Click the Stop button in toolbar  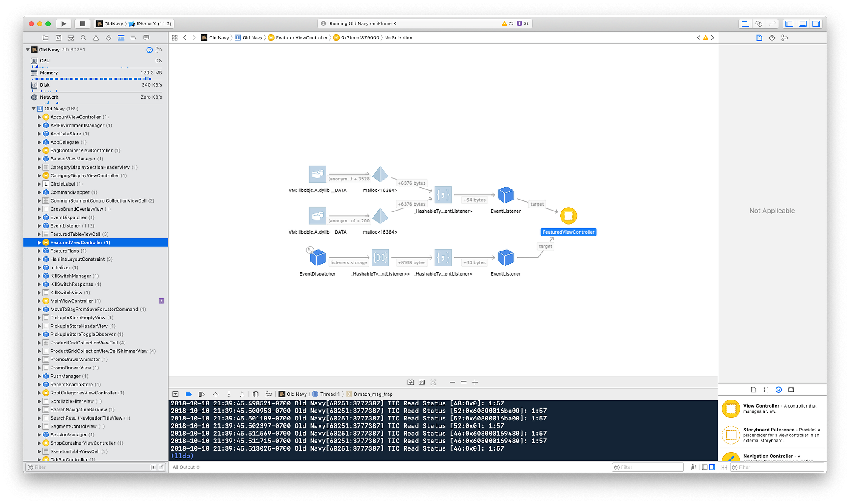[83, 24]
